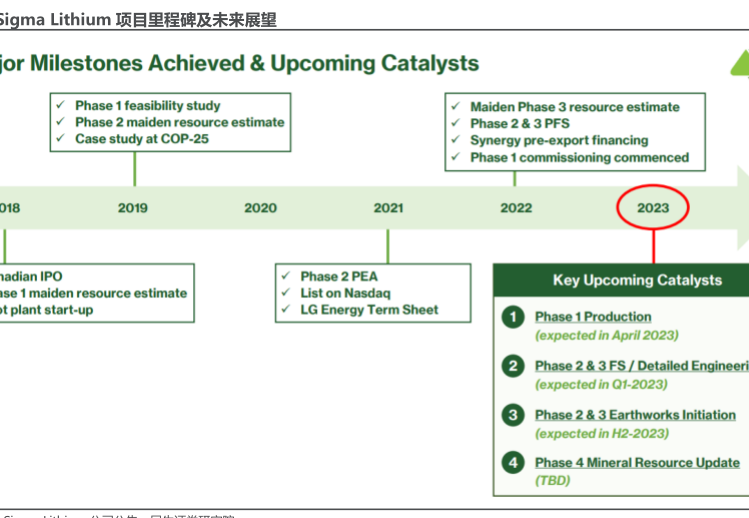Toggle the List on Nasdaq checkmark
749x518 pixels.
pos(288,293)
